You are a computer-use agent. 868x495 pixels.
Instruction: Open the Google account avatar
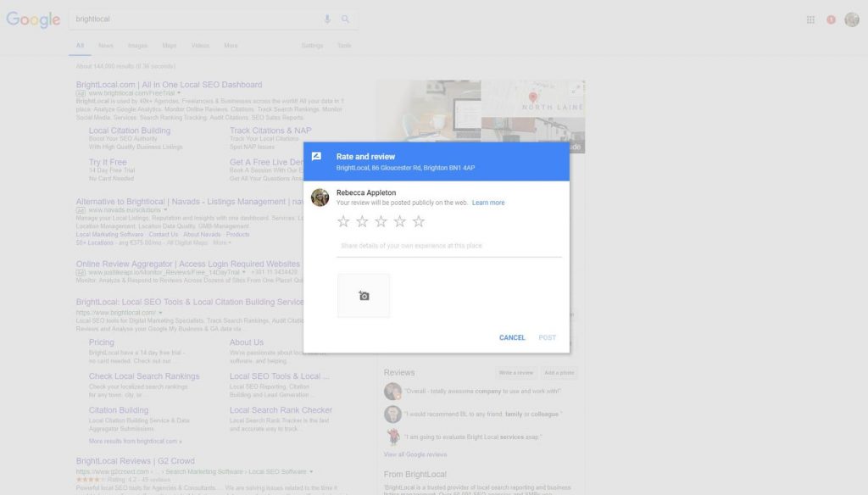tap(852, 20)
